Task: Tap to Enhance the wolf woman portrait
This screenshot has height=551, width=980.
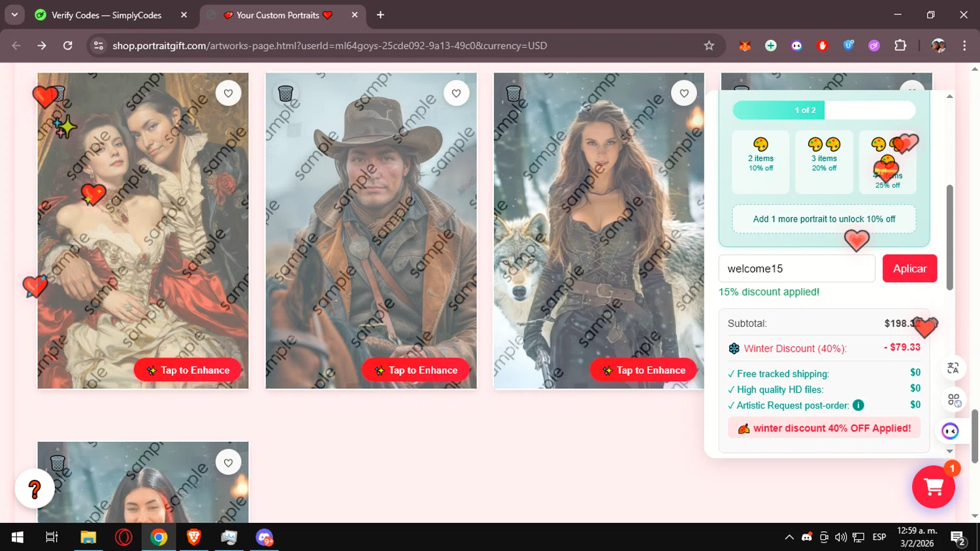Action: tap(644, 370)
